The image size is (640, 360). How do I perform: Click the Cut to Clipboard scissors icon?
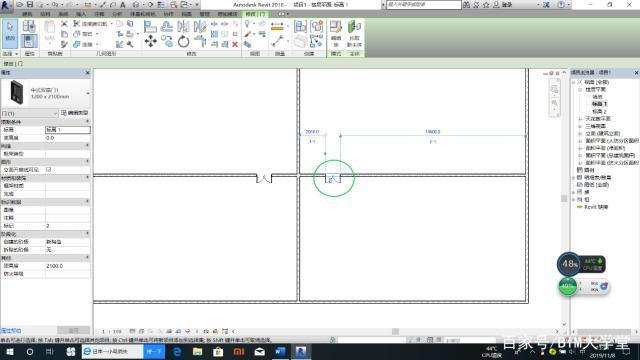(64, 24)
